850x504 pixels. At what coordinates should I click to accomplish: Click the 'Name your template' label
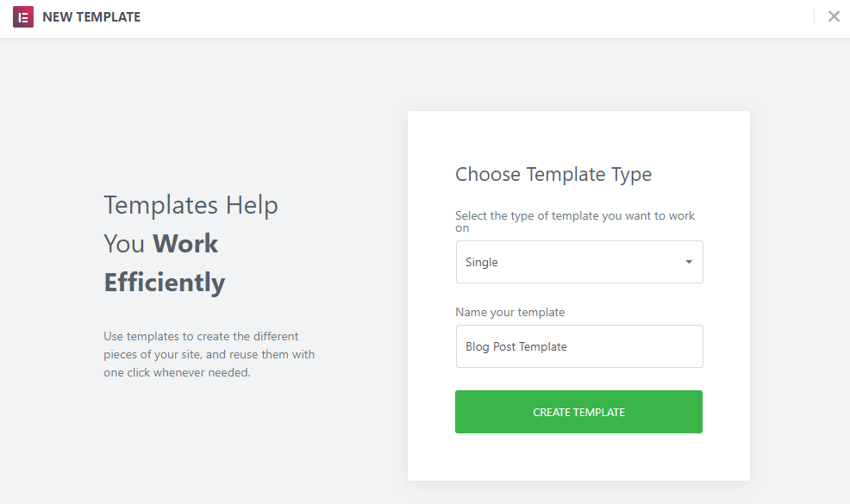coord(510,312)
